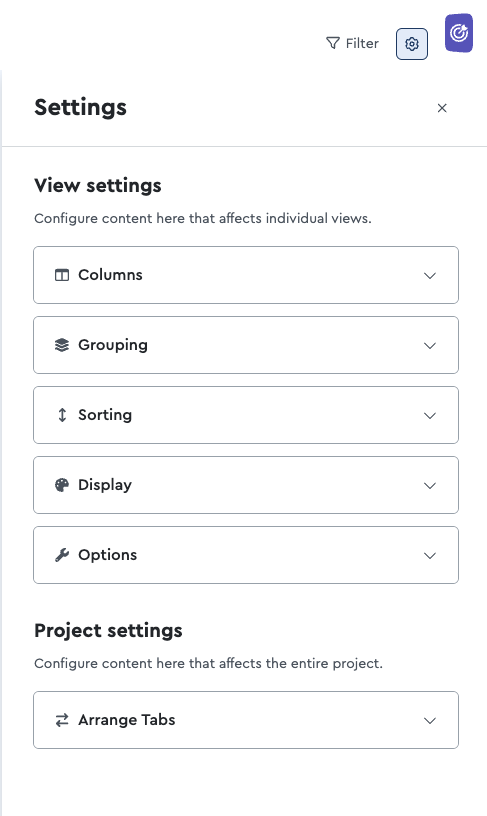Screen dimensions: 487x816
Task: Open the Arrange Tabs label row
Action: 246,720
